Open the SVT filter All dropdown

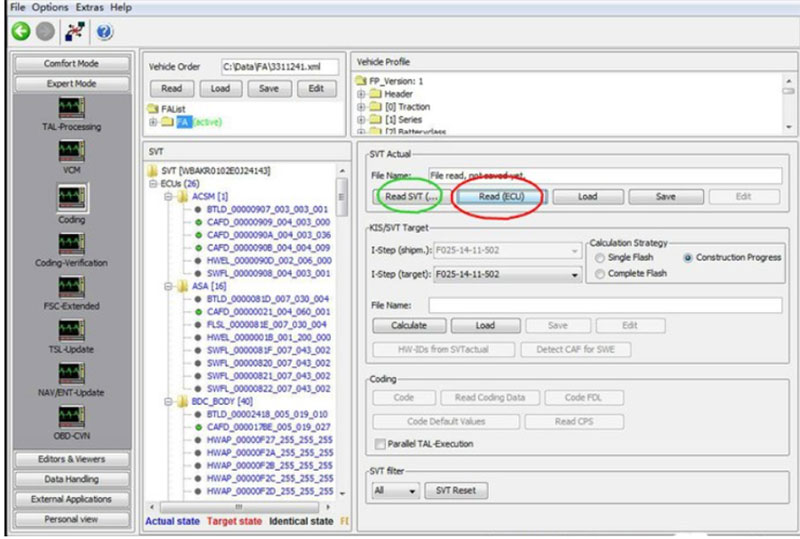(x=412, y=491)
